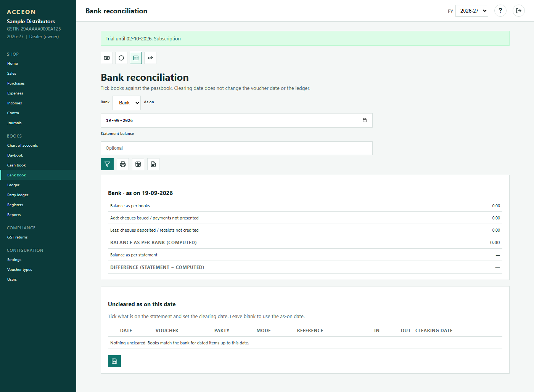Viewport: 534px width, 392px height.
Task: Print the reconciliation with printer icon
Action: pos(123,164)
